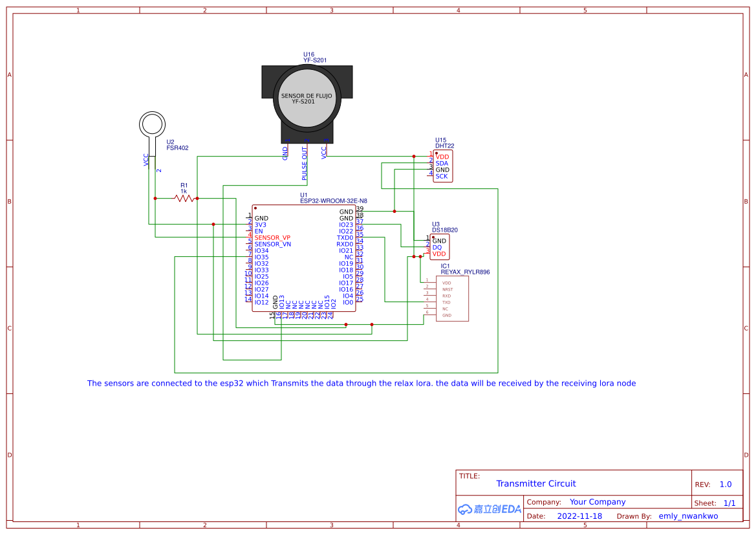Click the revision value 1.0
The width and height of the screenshot is (756, 535).
pyautogui.click(x=726, y=483)
